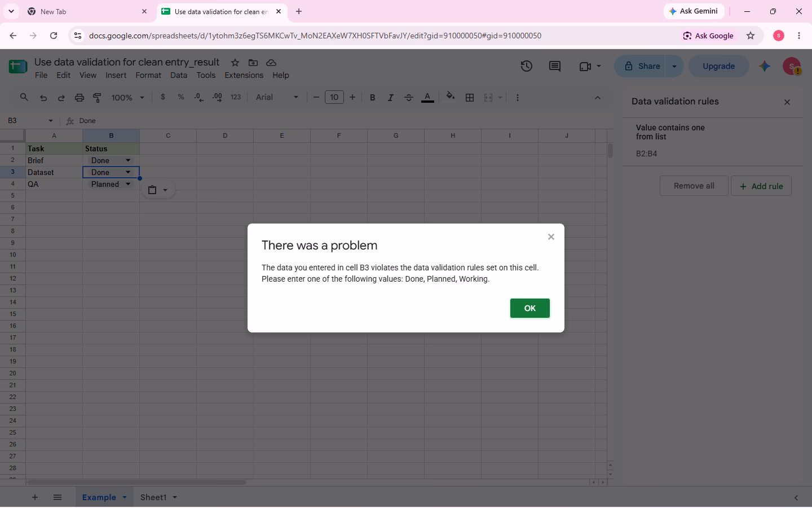Open Share options dropdown arrow

[674, 66]
